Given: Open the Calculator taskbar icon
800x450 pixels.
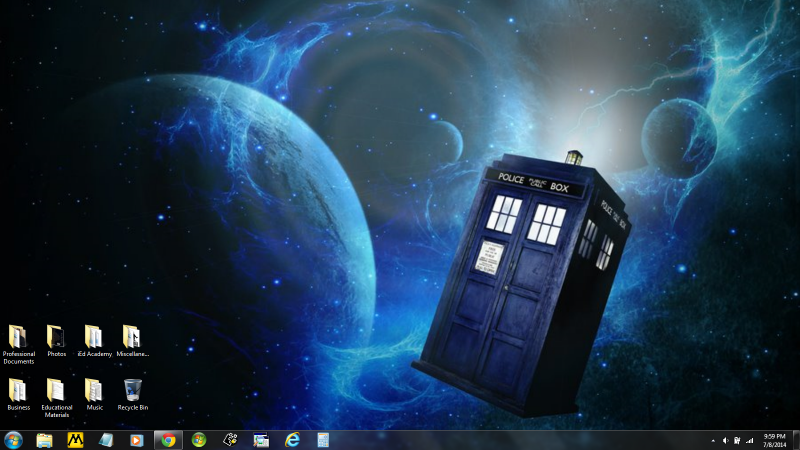Looking at the screenshot, I should point(323,440).
